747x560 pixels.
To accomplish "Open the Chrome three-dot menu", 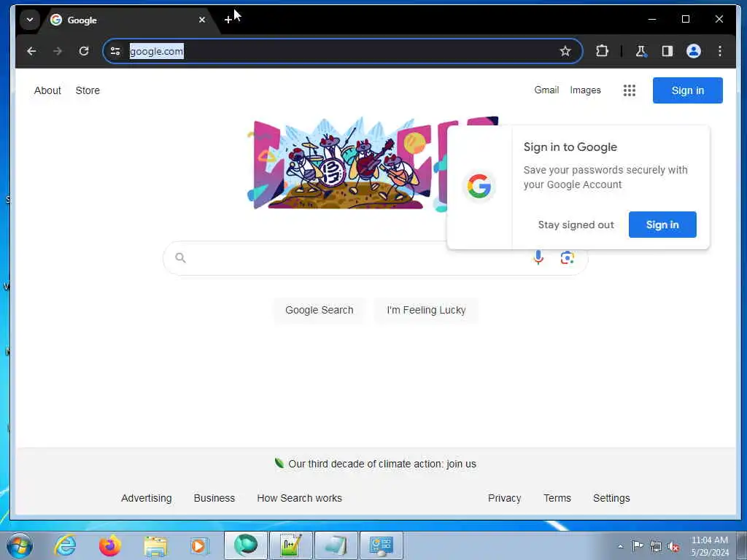I will pyautogui.click(x=720, y=51).
